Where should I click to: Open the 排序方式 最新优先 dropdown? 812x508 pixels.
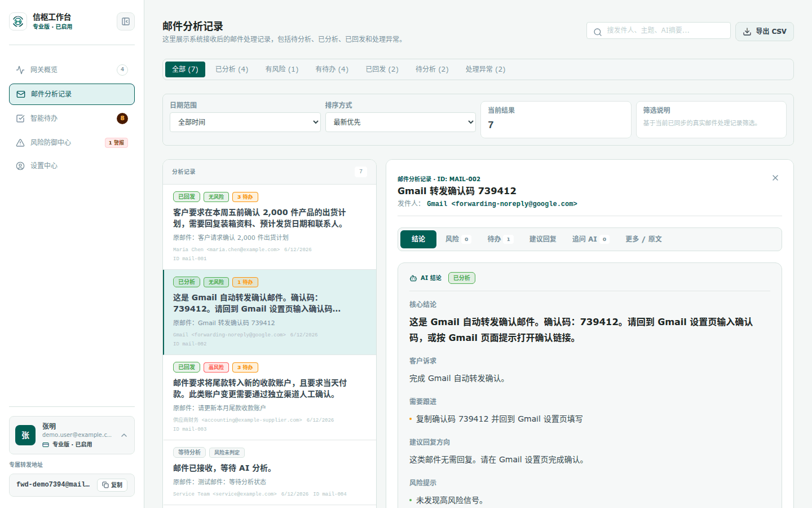[x=400, y=122]
